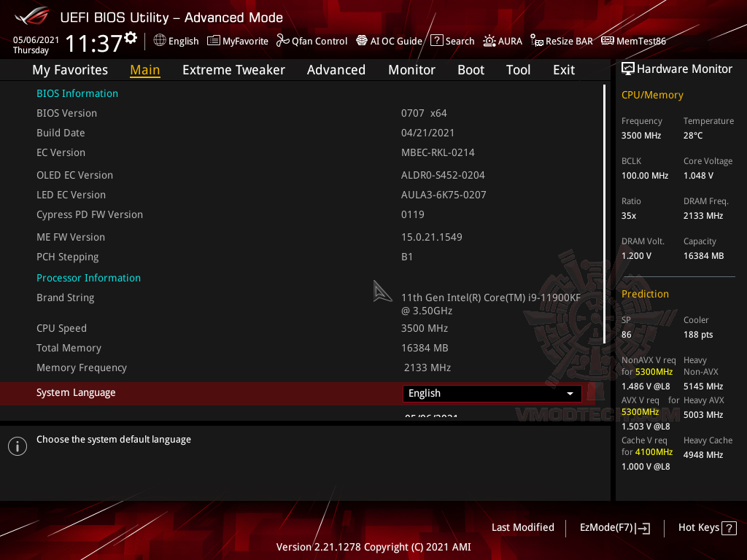
Task: Click the Last Modified button
Action: click(x=522, y=527)
